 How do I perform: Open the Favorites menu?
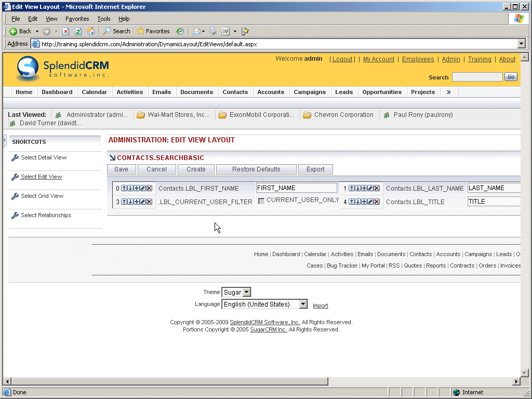77,19
